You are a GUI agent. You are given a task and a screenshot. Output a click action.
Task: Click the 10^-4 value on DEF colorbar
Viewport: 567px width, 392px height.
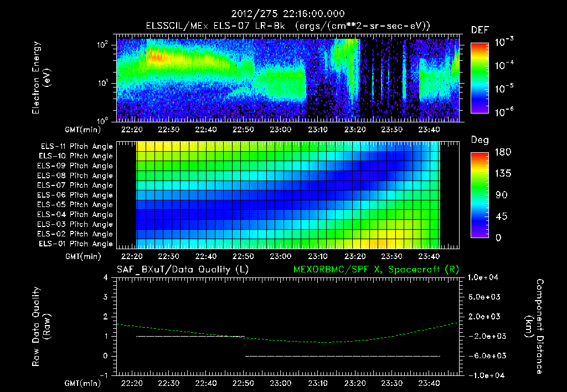504,65
